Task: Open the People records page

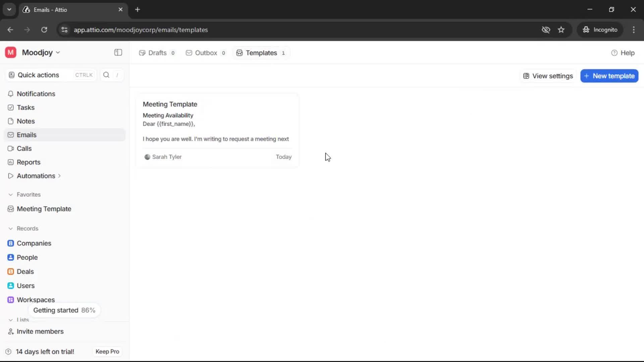Action: click(x=27, y=257)
